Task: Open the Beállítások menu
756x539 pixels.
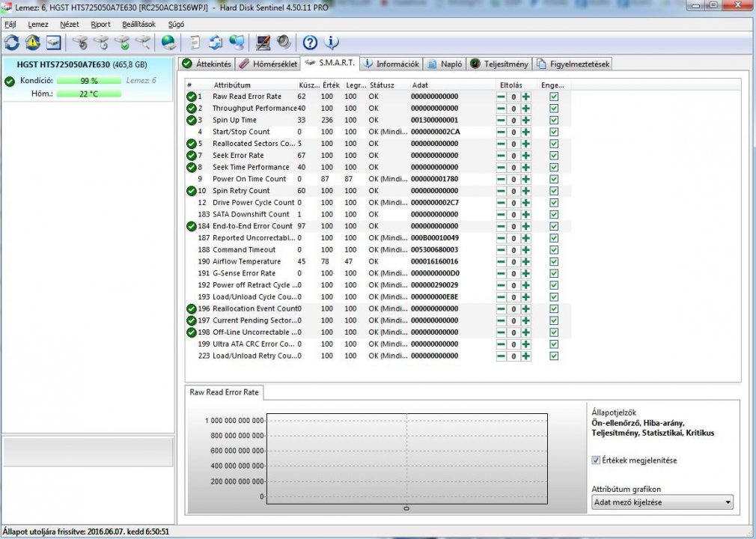Action: coord(139,24)
